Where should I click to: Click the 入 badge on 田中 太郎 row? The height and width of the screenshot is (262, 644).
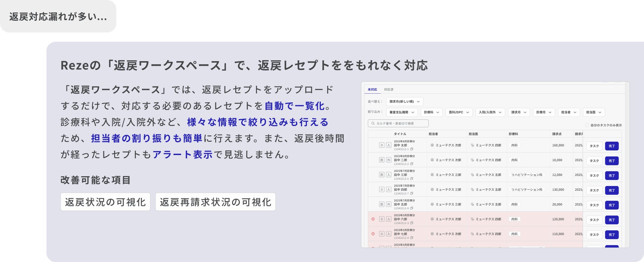point(389,145)
